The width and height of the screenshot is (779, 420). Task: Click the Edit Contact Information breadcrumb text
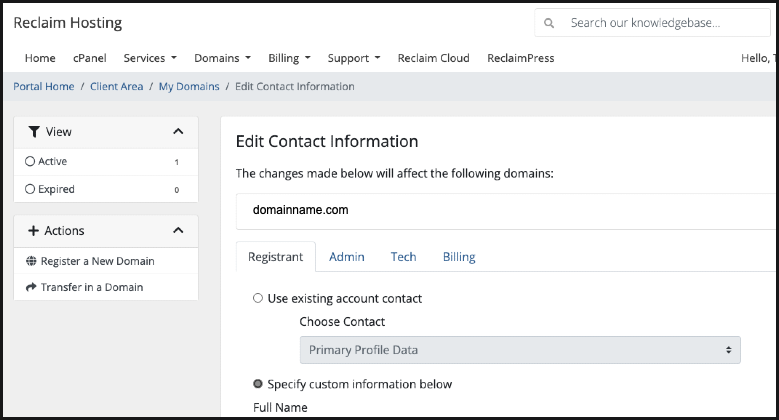tap(295, 86)
